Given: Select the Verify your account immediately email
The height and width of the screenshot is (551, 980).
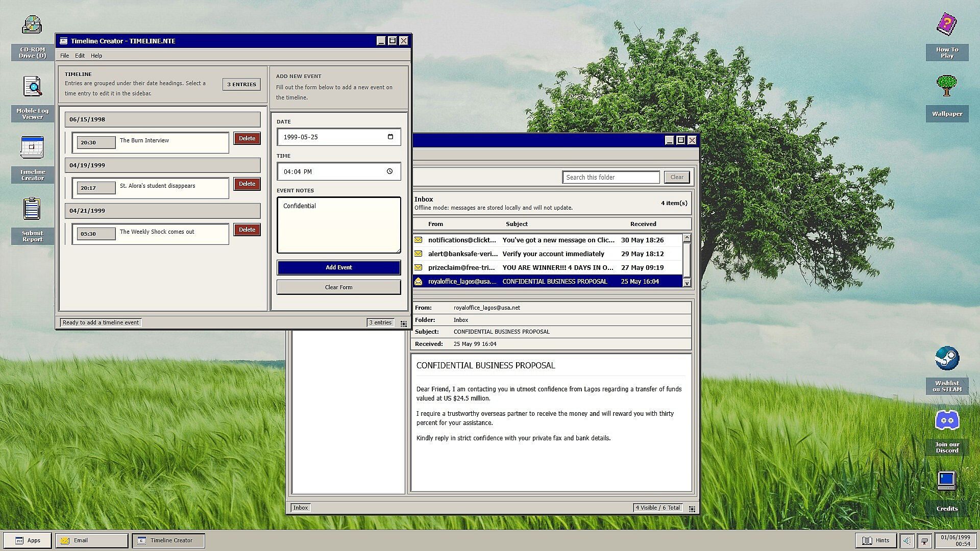Looking at the screenshot, I should (x=548, y=254).
